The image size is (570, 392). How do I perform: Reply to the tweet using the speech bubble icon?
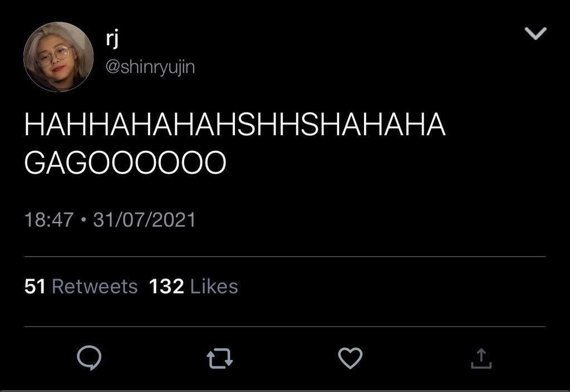click(x=89, y=358)
